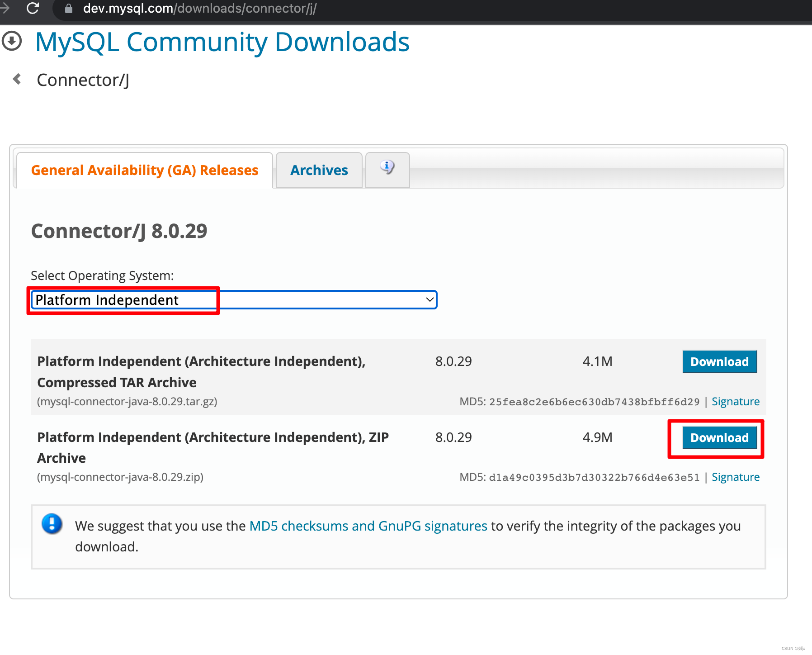
Task: Click the text mysql-connector-java-8.0.29.zip
Action: (x=120, y=477)
